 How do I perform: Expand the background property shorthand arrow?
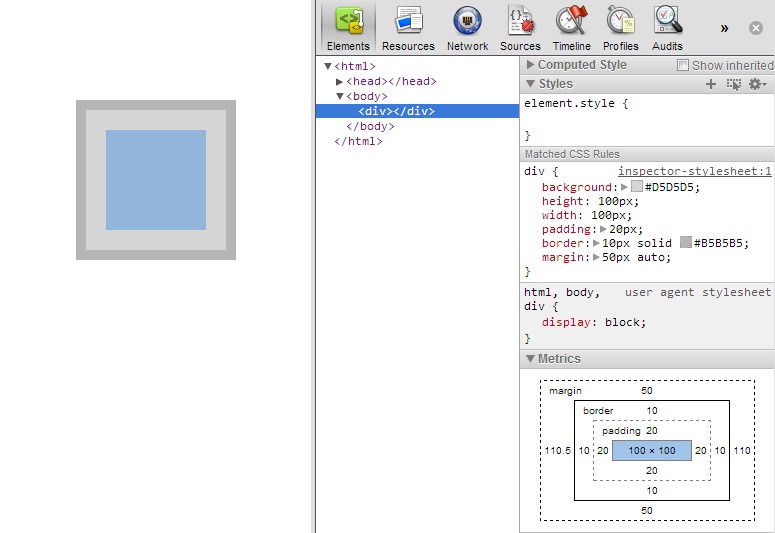pyautogui.click(x=624, y=187)
